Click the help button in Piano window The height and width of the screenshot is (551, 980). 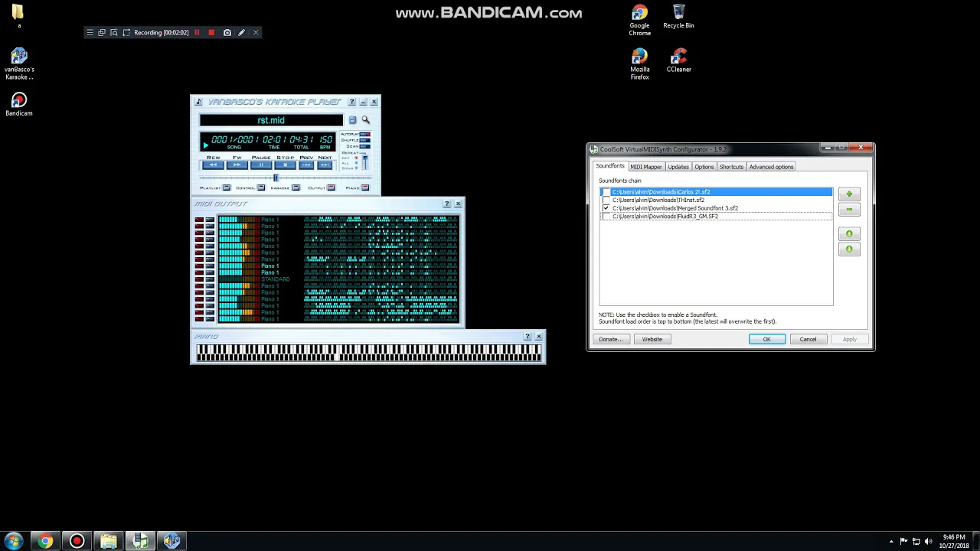coord(528,337)
